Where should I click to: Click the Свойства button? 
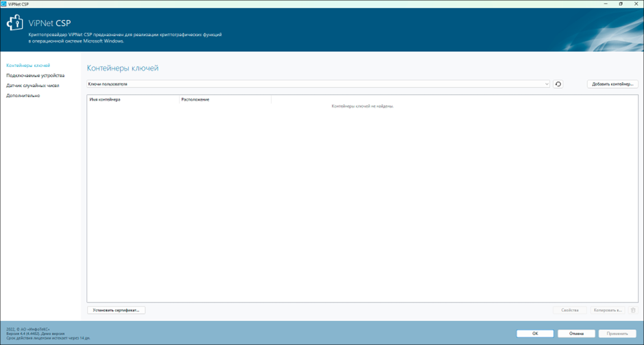[x=569, y=310]
